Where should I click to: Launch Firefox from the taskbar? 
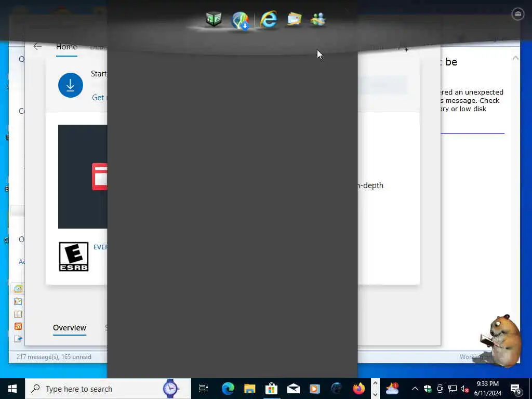click(x=358, y=389)
